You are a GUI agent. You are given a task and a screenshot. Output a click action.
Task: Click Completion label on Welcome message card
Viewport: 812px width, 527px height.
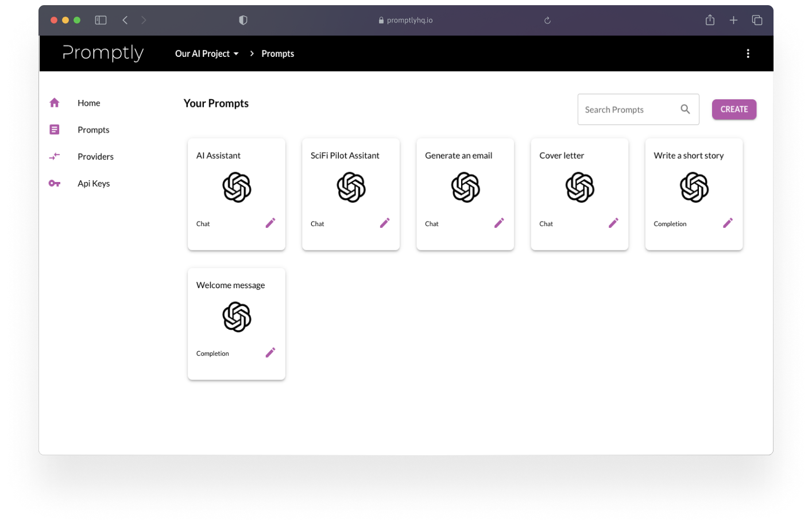[x=212, y=354]
